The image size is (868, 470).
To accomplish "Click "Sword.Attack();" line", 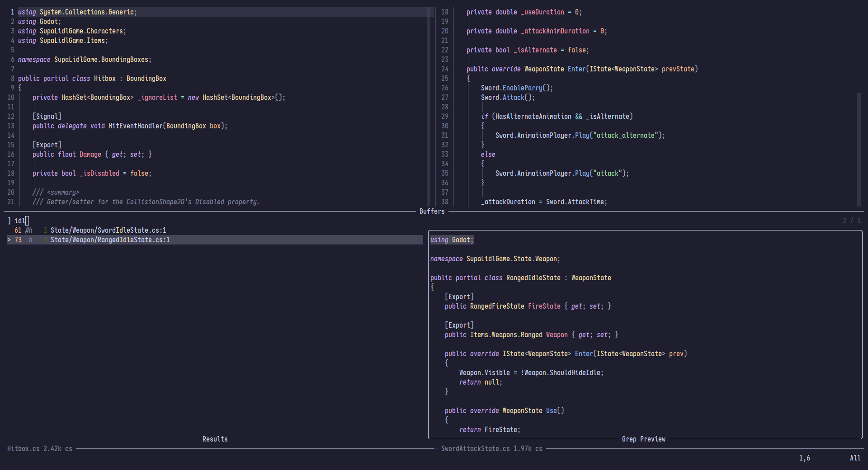I will pos(508,98).
